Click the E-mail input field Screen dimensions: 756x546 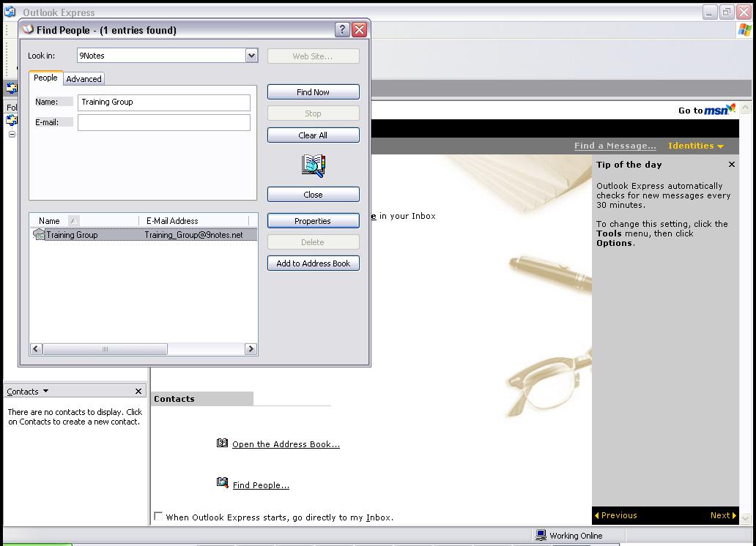(x=164, y=122)
